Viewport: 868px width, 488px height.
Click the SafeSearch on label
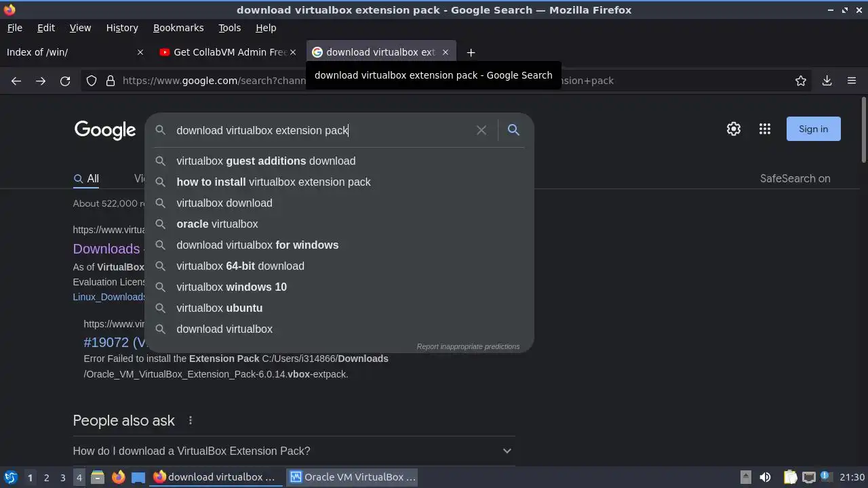795,179
